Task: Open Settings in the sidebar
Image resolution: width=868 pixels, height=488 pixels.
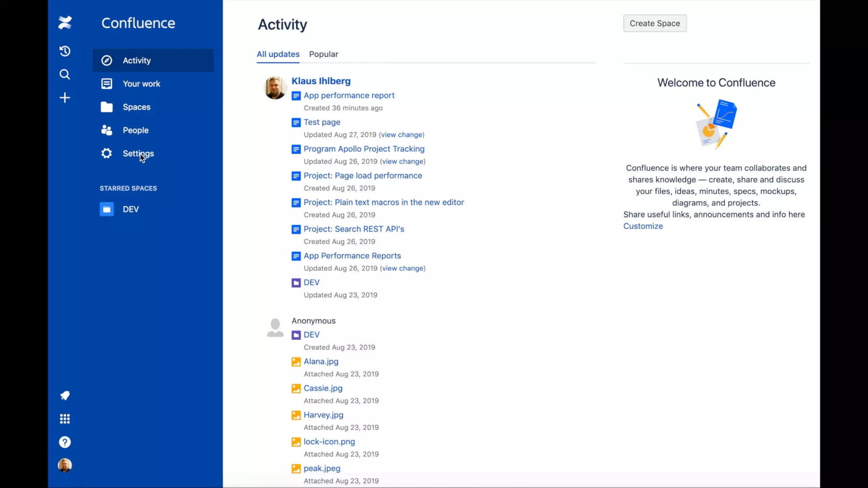Action: pyautogui.click(x=138, y=153)
